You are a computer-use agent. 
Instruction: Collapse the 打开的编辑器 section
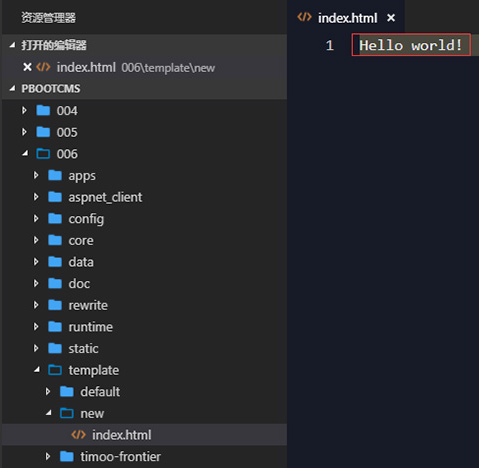click(x=12, y=45)
